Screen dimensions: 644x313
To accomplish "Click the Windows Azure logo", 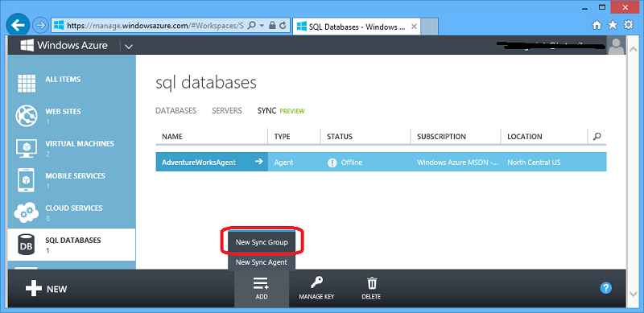I will point(64,45).
